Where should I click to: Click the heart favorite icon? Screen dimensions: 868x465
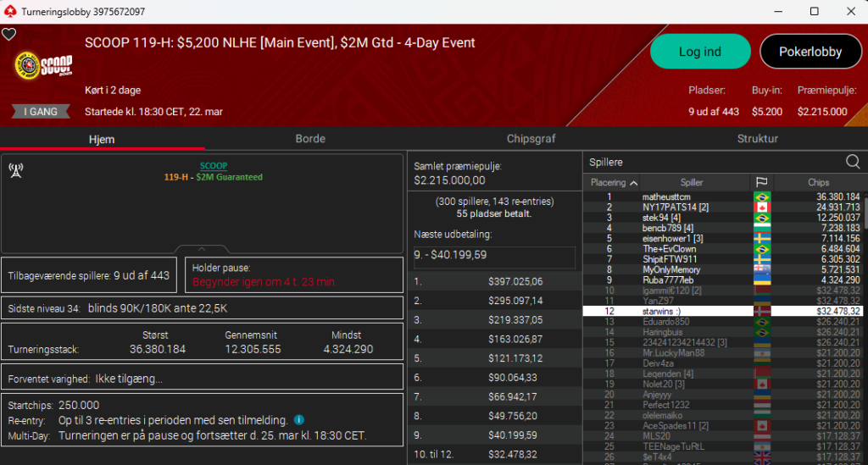(9, 35)
